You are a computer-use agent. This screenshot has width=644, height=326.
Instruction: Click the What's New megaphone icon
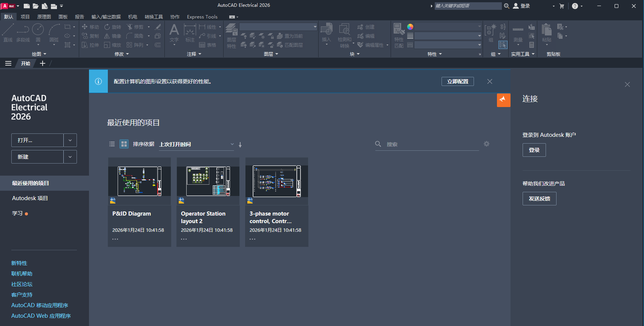[x=503, y=100]
